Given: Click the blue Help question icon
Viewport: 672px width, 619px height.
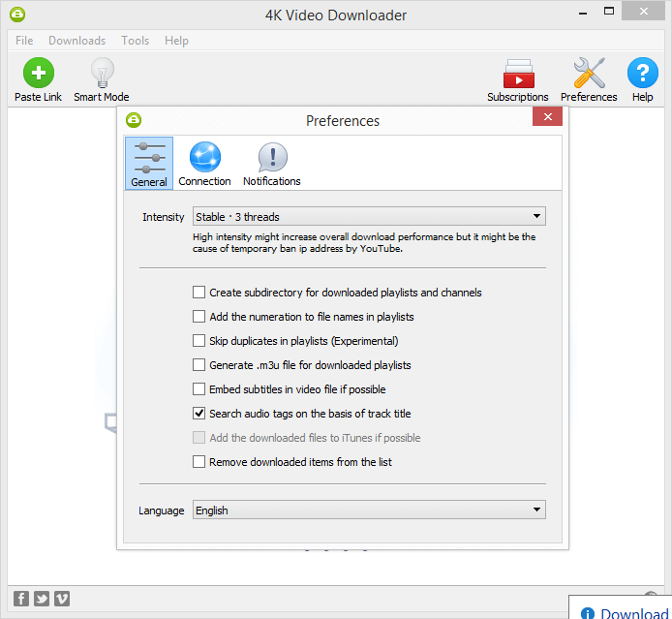Looking at the screenshot, I should point(643,73).
